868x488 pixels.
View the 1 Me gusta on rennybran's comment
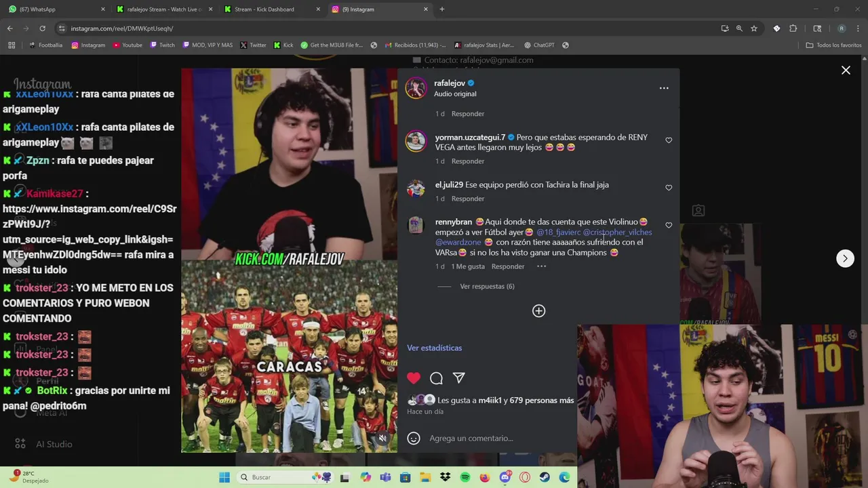pyautogui.click(x=468, y=266)
